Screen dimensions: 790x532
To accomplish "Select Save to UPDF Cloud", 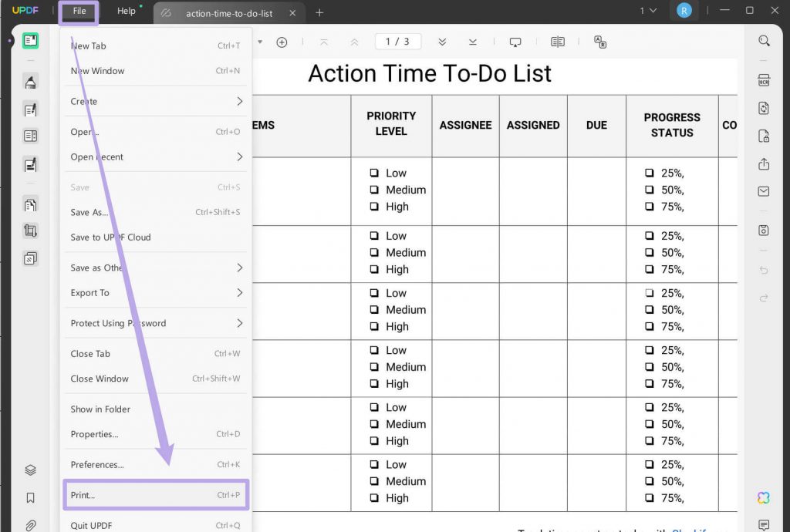I will (111, 237).
